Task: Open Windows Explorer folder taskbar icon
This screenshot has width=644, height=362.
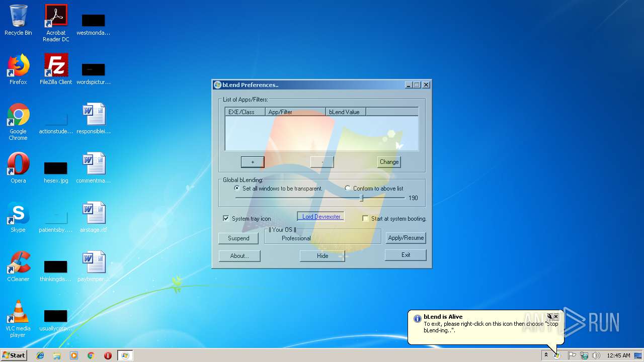Action: click(57, 355)
